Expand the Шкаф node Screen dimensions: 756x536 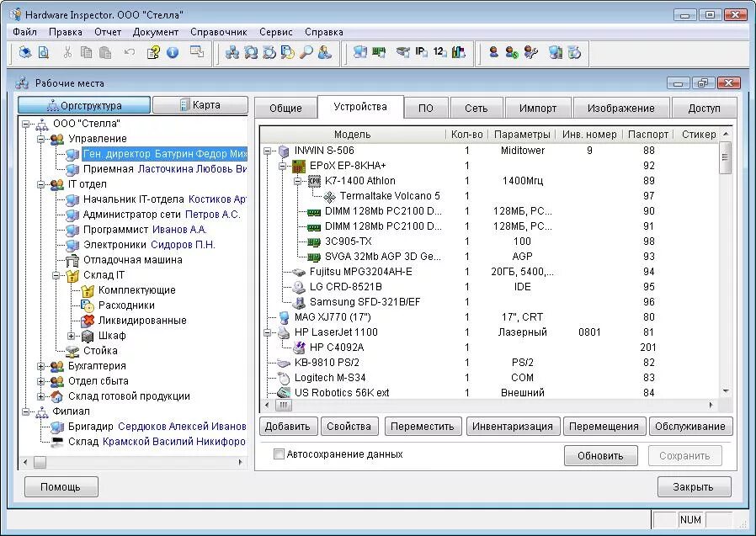click(x=72, y=336)
